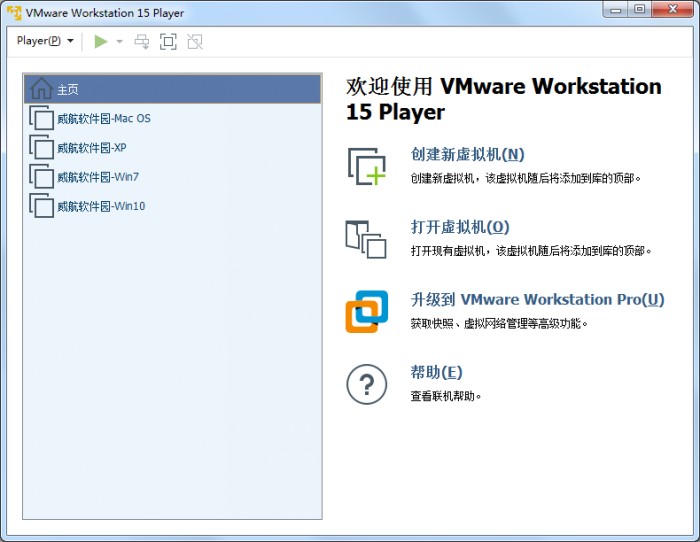Click the question mark help icon

[367, 384]
